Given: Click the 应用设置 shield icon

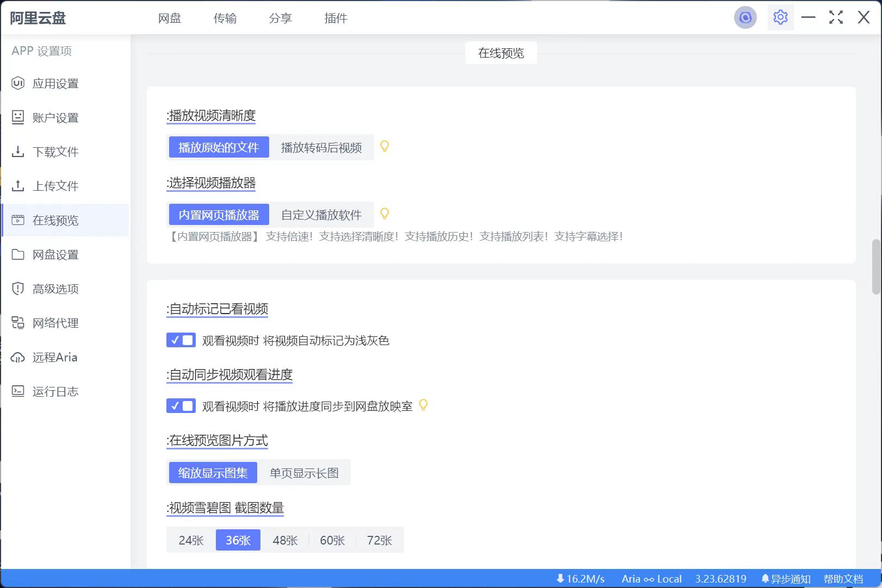Looking at the screenshot, I should click(18, 83).
